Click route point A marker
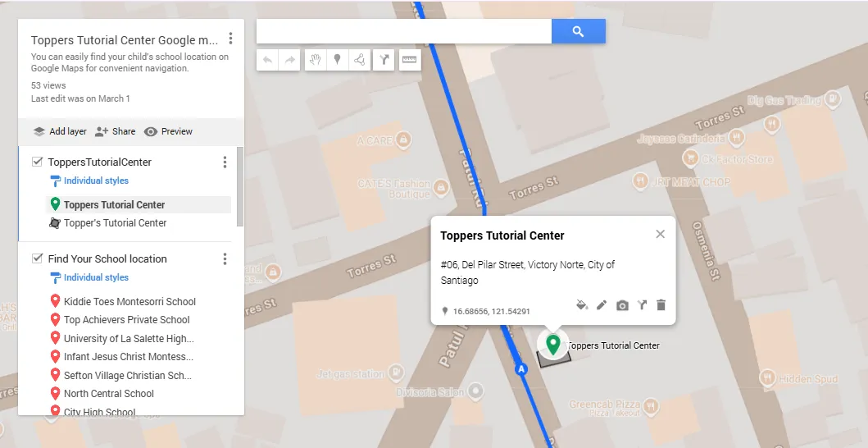 click(520, 368)
